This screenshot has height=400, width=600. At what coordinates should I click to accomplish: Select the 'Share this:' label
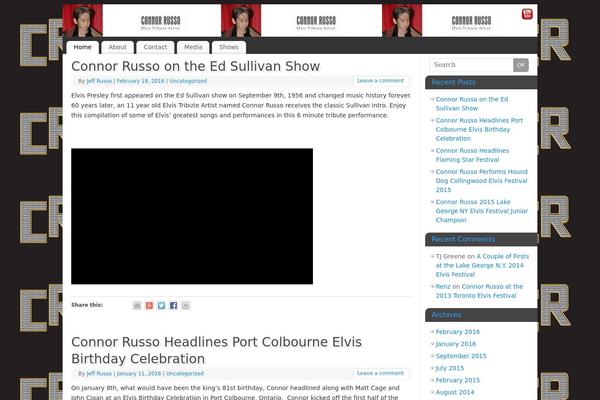(x=87, y=305)
